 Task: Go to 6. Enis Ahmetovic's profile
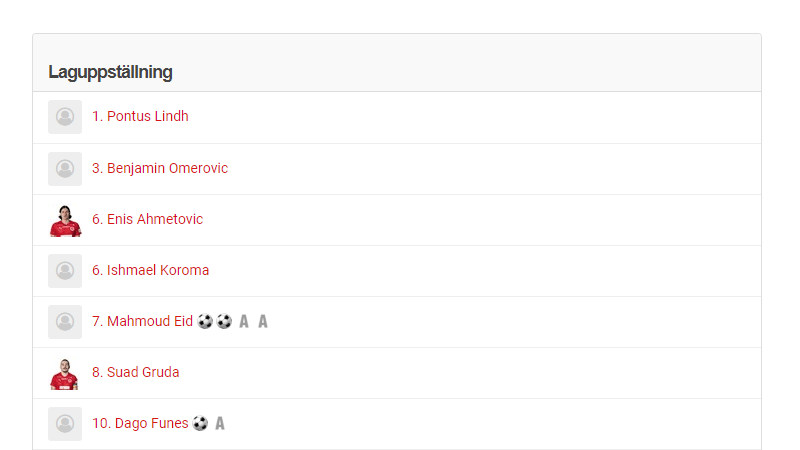147,219
